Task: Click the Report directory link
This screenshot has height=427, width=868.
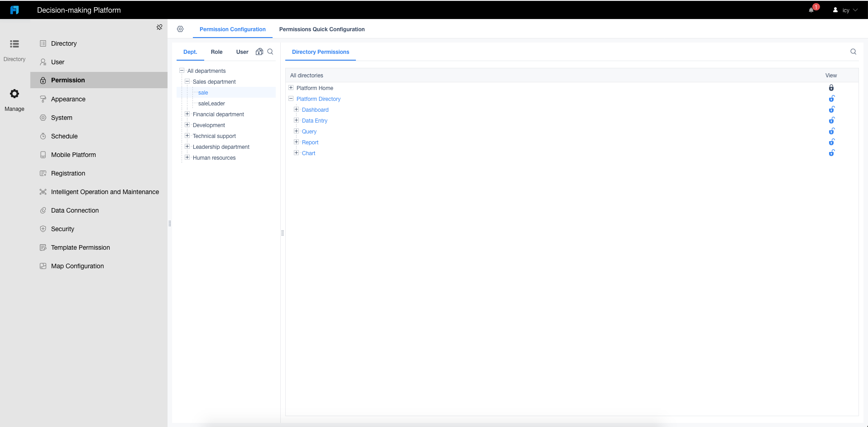Action: pos(310,142)
